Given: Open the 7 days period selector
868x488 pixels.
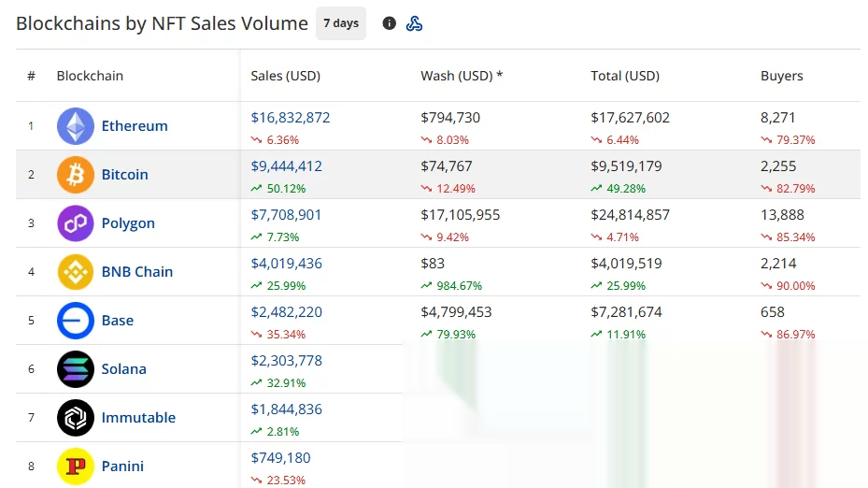Looking at the screenshot, I should 341,23.
